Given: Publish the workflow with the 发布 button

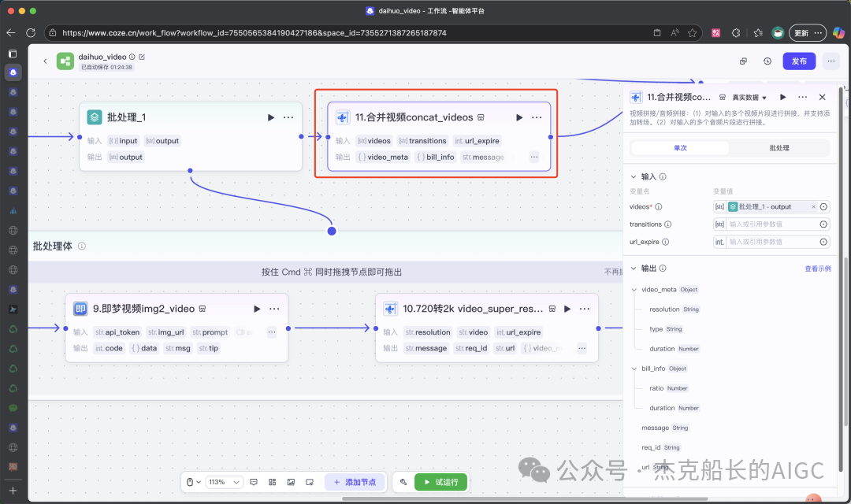Looking at the screenshot, I should click(799, 61).
